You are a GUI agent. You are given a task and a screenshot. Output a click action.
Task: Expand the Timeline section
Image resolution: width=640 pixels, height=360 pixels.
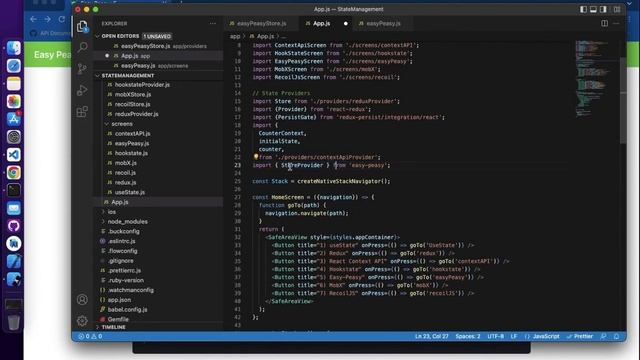point(113,327)
